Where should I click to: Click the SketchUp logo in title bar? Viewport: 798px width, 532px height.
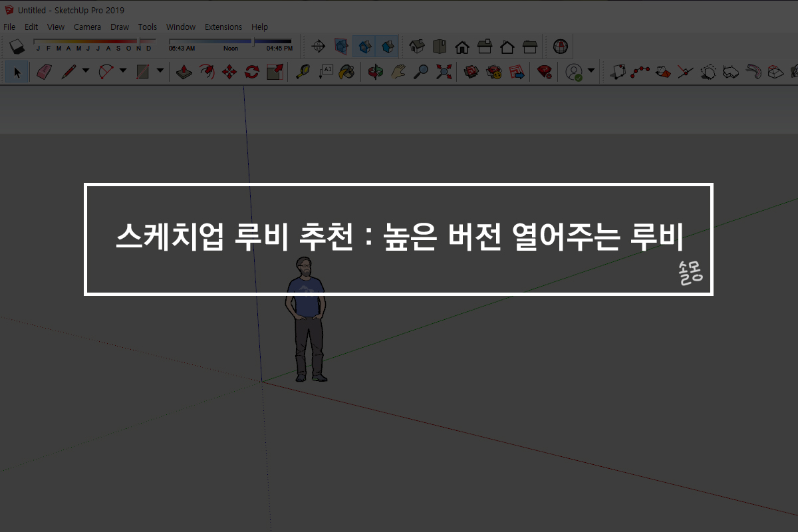point(9,10)
